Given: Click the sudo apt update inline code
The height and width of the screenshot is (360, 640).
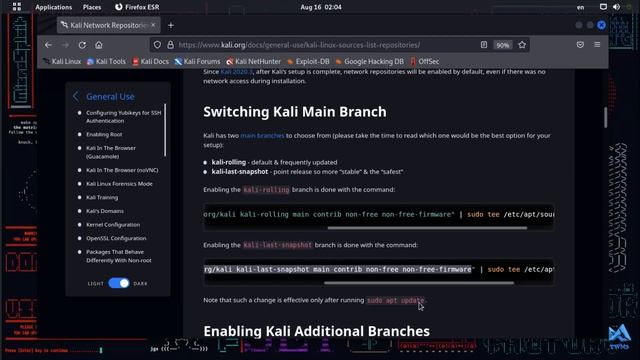Looking at the screenshot, I should (x=396, y=300).
